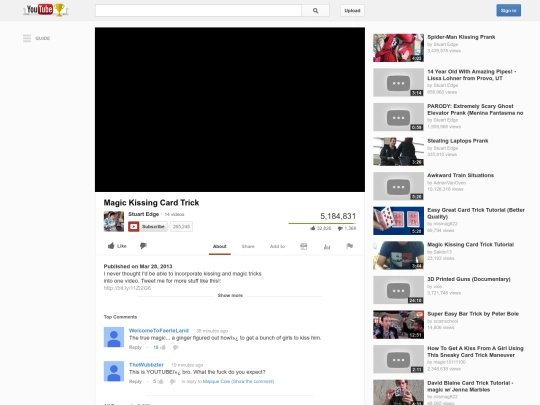
Task: Open the 14 videos link
Action: tap(174, 214)
